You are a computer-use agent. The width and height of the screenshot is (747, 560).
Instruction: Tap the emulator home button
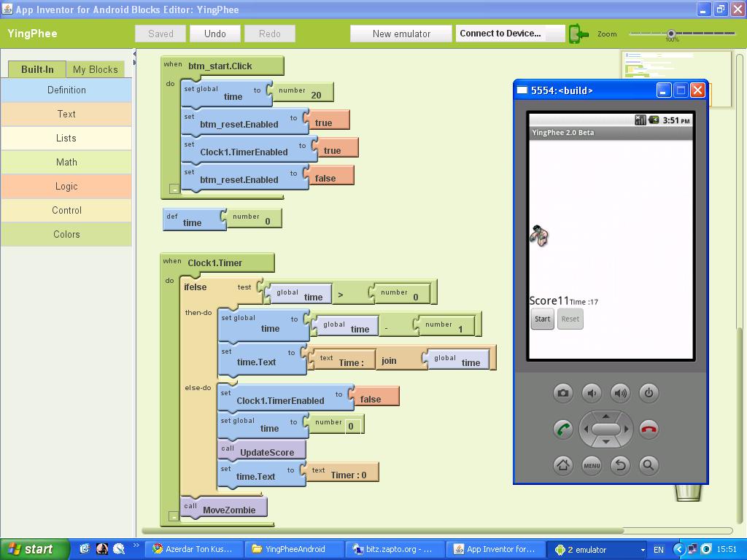(562, 464)
